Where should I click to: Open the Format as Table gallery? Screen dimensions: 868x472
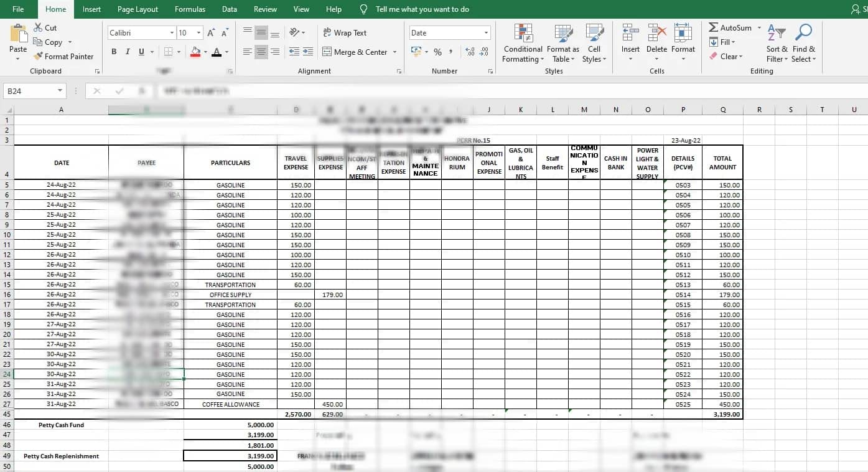pos(562,44)
